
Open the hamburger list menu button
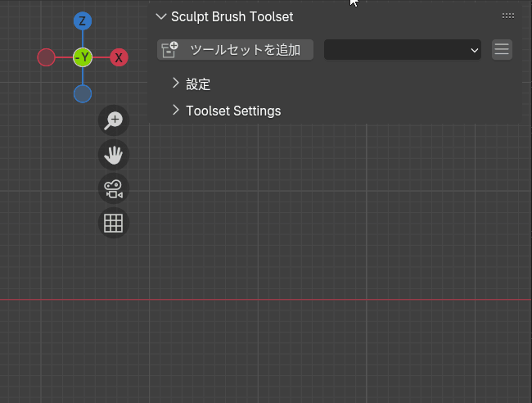tap(502, 50)
